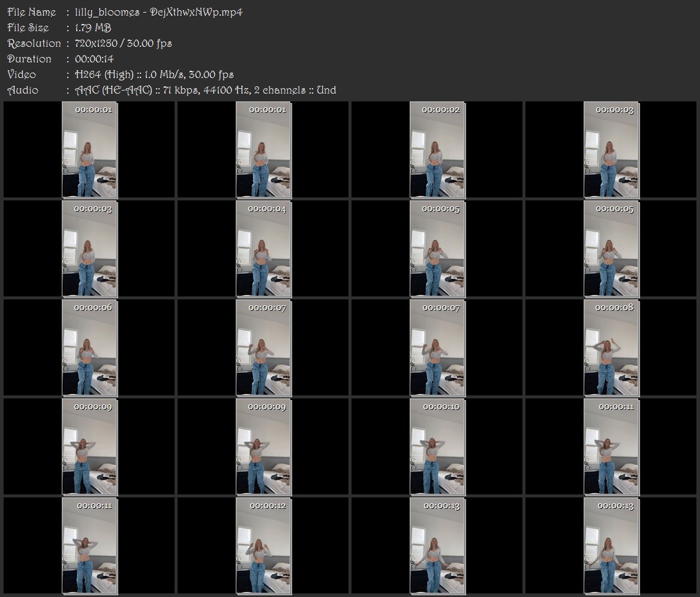Select the frame stamped 00:00:12
The image size is (700, 597).
263,546
